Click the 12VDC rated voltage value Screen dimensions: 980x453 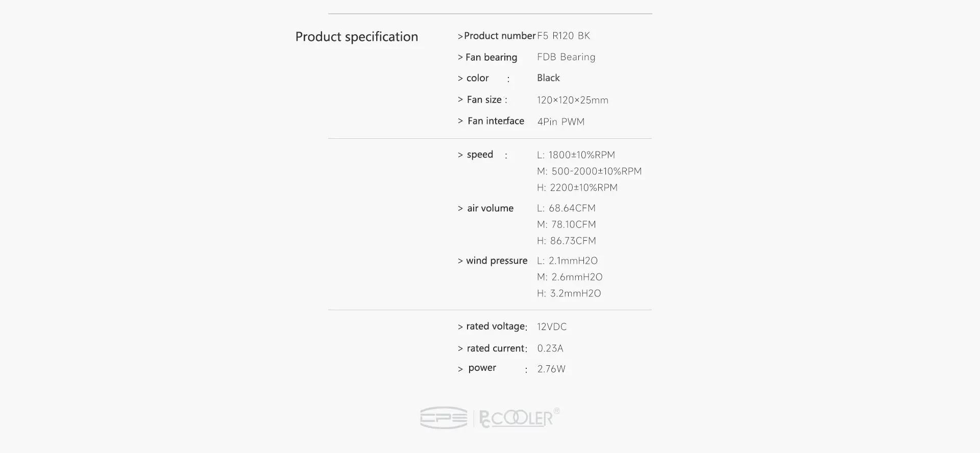point(552,326)
